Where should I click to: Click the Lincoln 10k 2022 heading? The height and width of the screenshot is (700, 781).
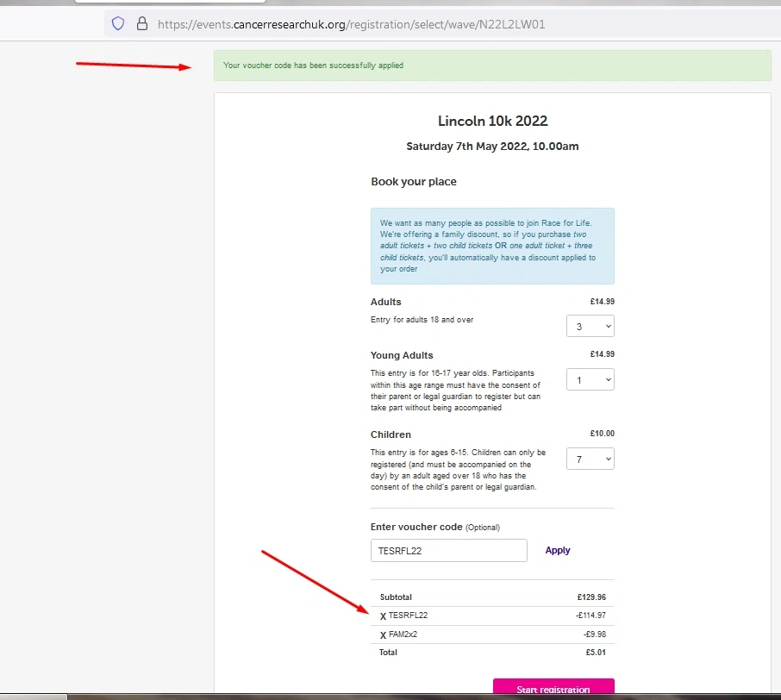(492, 121)
